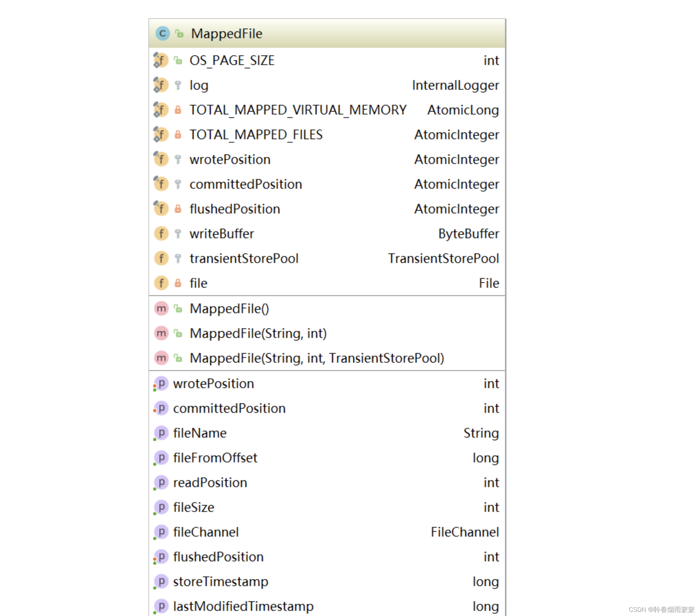Screen dimensions: 700x616
Task: Click the static field icon for log
Action: 161,85
